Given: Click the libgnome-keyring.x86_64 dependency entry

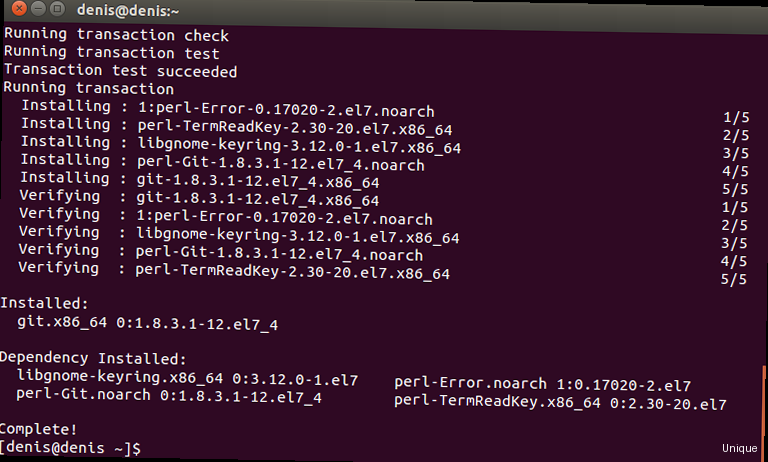Looking at the screenshot, I should point(187,378).
